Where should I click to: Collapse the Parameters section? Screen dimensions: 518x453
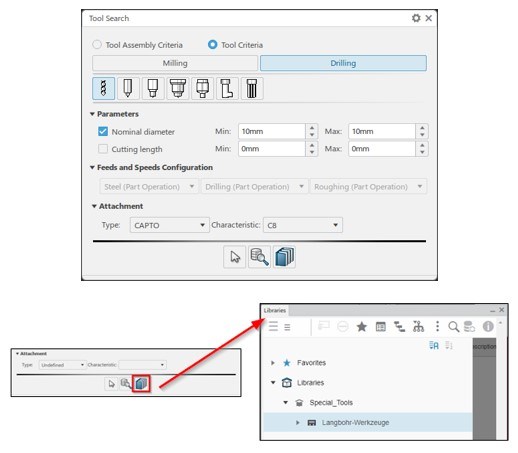point(92,114)
